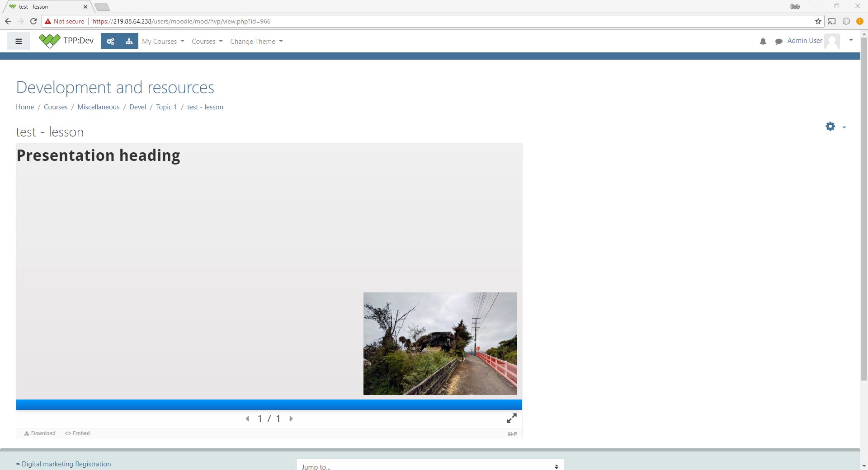This screenshot has width=868, height=470.
Task: Click the Embed button
Action: point(77,433)
